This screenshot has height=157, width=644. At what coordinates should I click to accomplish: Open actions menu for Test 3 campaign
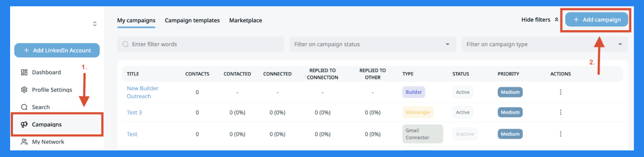560,112
